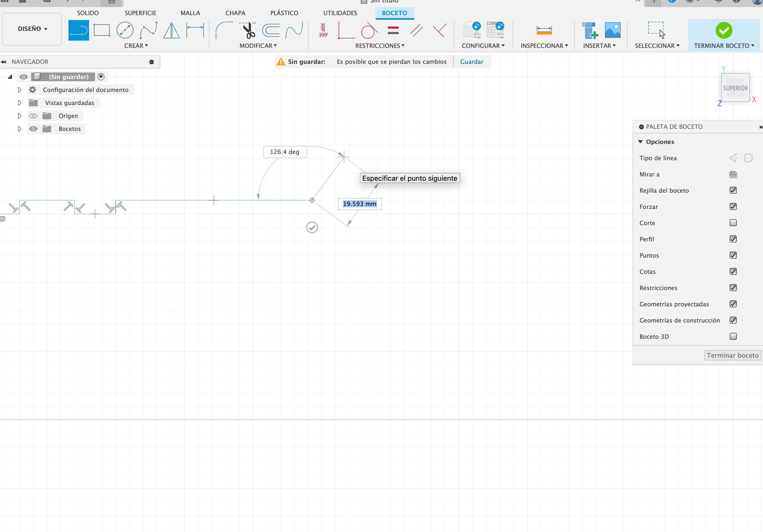The image size is (763, 532).
Task: Select the Trim scissors tool
Action: pos(248,30)
